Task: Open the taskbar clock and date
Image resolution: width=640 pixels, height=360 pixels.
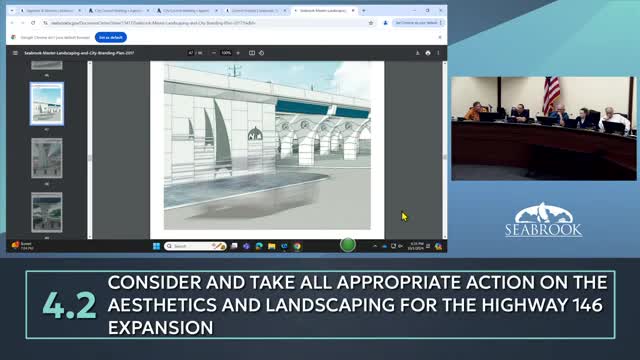Action: click(416, 246)
